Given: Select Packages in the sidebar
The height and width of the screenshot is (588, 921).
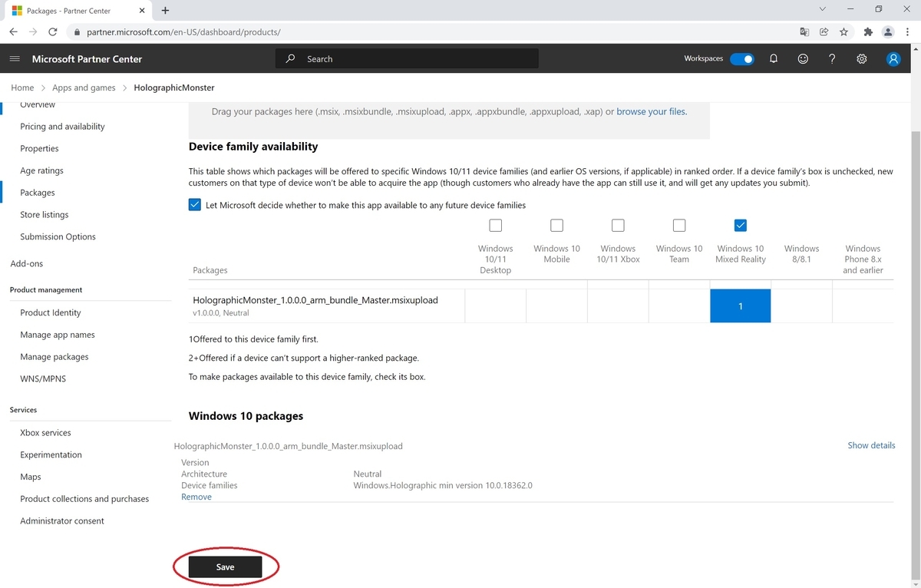Looking at the screenshot, I should (x=38, y=193).
